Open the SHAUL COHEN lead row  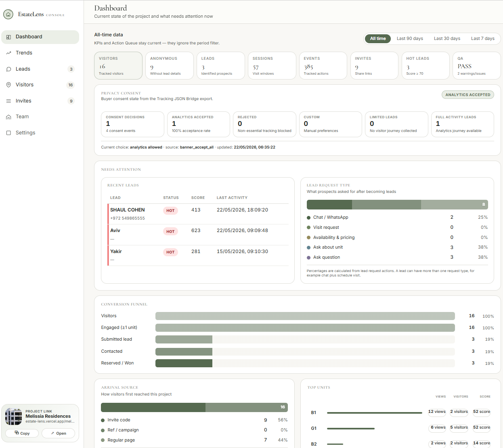[198, 214]
